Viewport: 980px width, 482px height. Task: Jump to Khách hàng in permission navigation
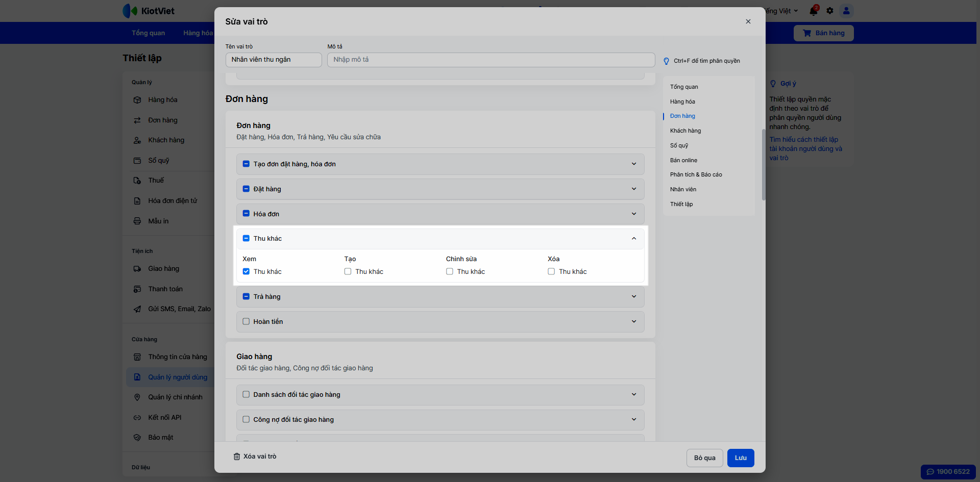(685, 131)
